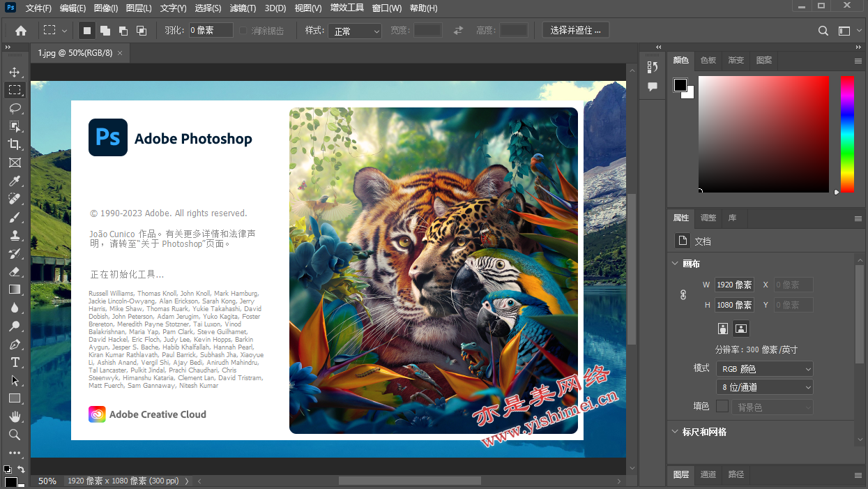Select the History Brush tool
The width and height of the screenshot is (868, 489).
coord(15,253)
